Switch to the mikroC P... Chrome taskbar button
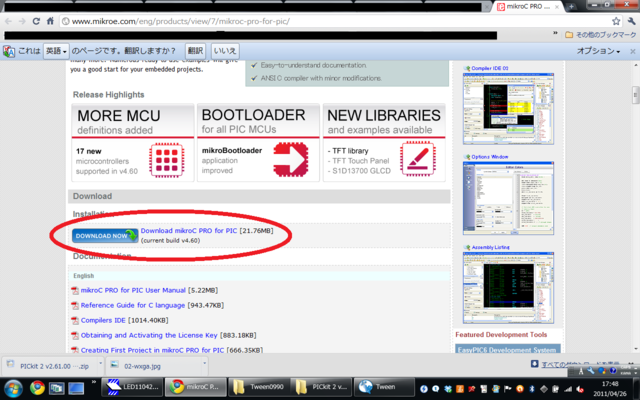 click(x=196, y=387)
